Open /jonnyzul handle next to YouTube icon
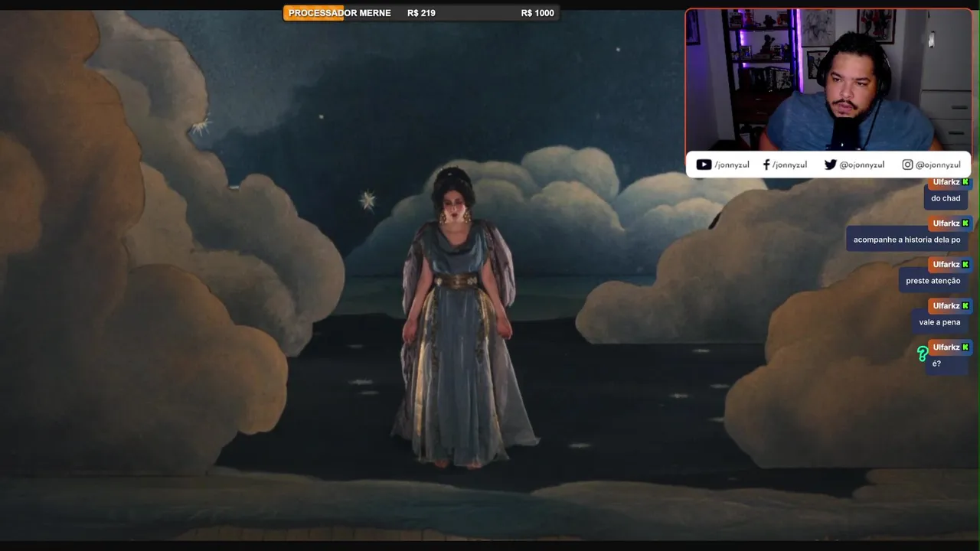 732,165
